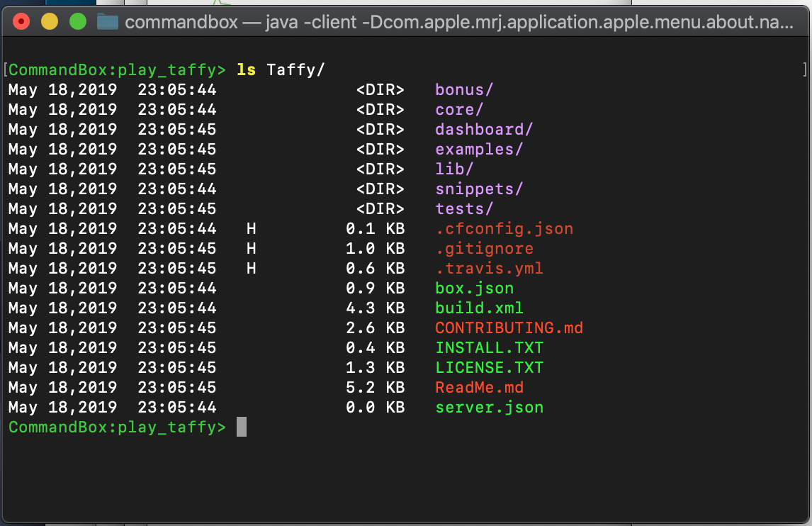
Task: Click the green zoom window button
Action: tap(78, 22)
